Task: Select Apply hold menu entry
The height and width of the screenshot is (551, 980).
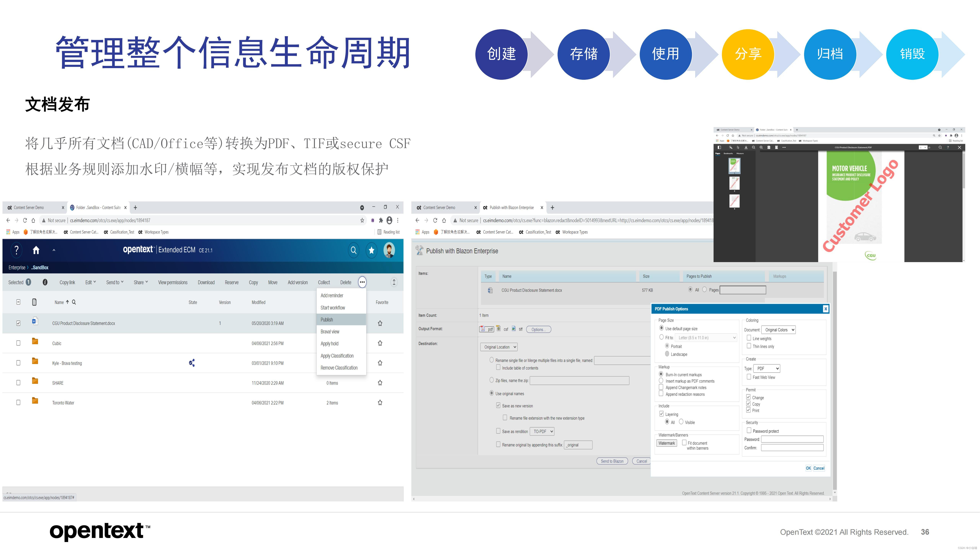Action: 329,343
